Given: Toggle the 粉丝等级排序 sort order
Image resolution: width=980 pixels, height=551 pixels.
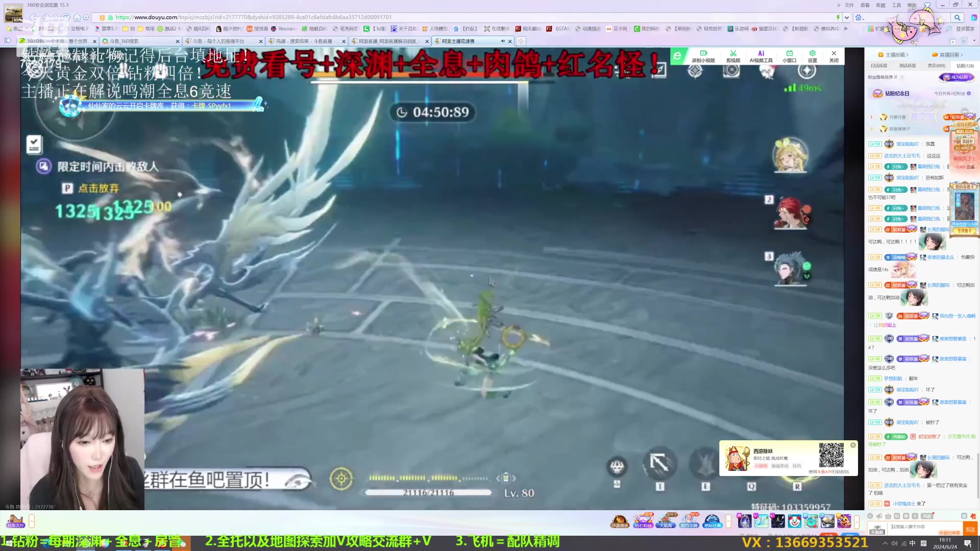Looking at the screenshot, I should coord(883,78).
